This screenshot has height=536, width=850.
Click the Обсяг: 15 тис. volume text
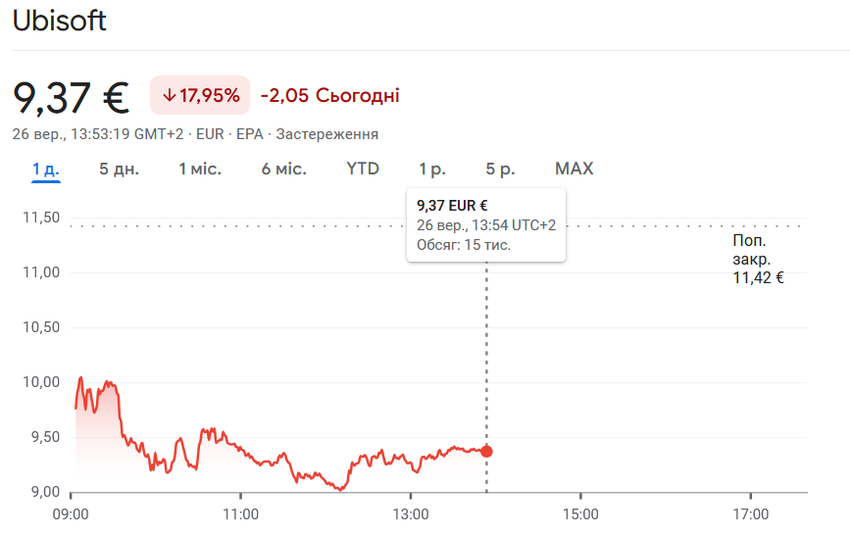[x=464, y=244]
